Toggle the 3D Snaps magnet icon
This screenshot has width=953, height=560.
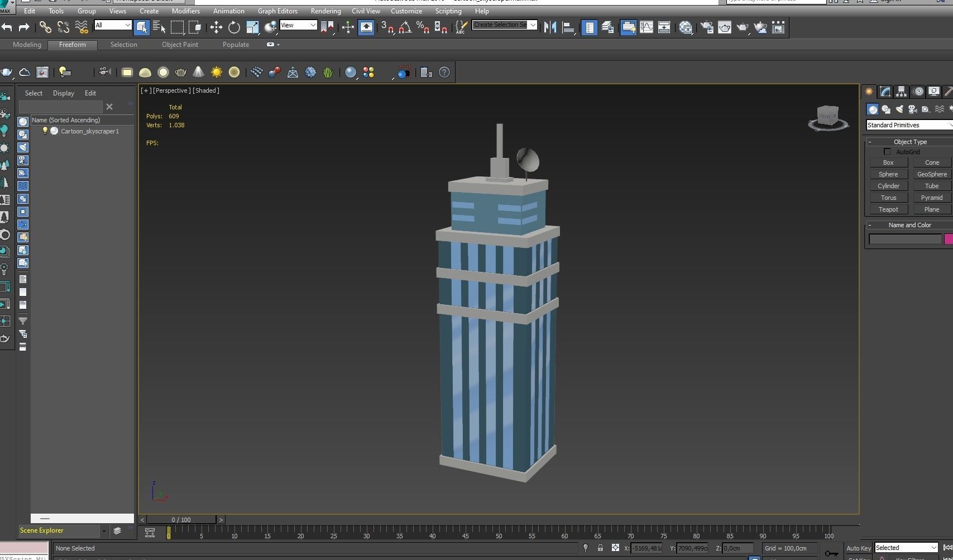[387, 27]
